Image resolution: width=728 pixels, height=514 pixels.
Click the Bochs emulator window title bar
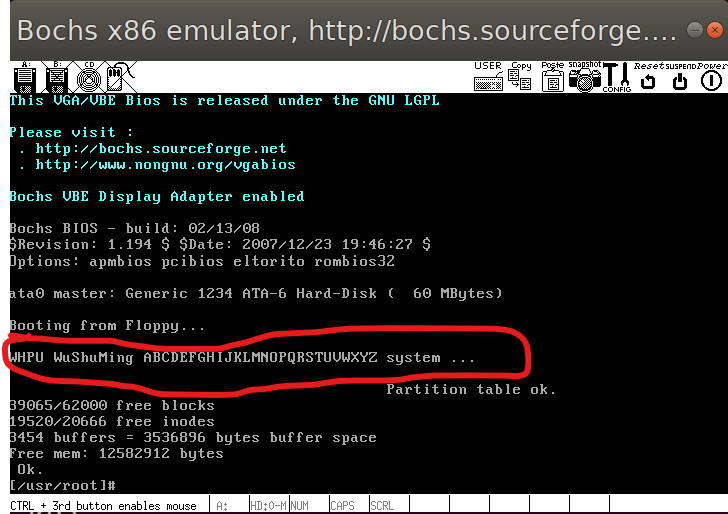(348, 31)
